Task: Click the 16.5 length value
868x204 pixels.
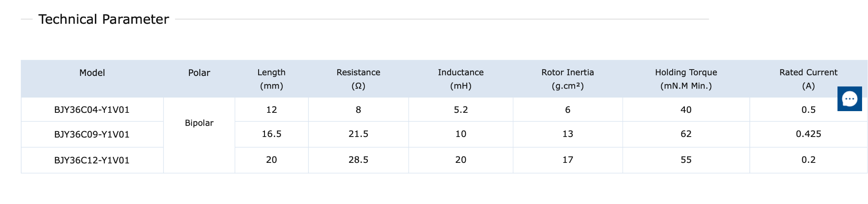Action: coord(271,134)
